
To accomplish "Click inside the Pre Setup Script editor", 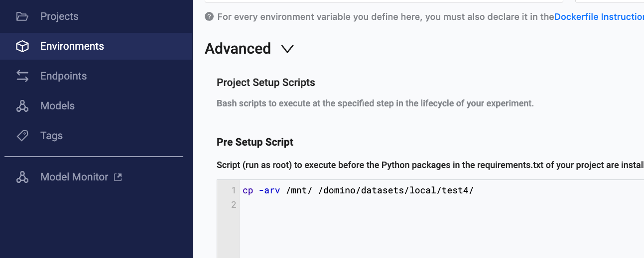I will (x=441, y=219).
